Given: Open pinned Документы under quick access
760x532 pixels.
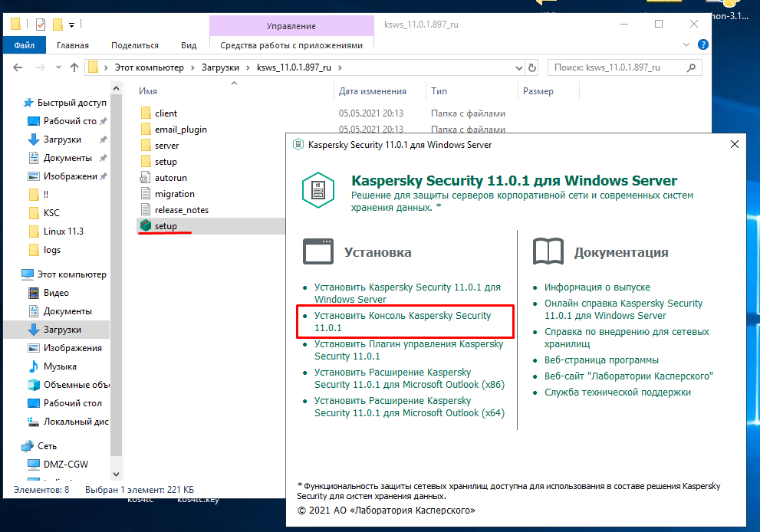Looking at the screenshot, I should coord(67,158).
